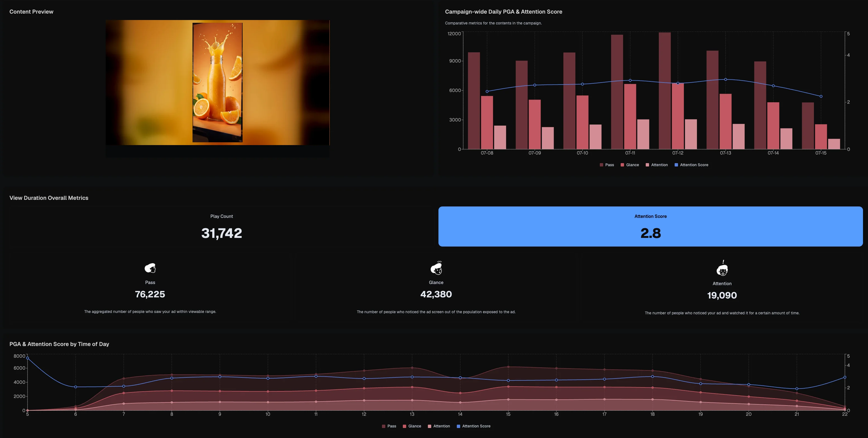868x438 pixels.
Task: Toggle Pass series in daily chart legend
Action: coord(607,165)
